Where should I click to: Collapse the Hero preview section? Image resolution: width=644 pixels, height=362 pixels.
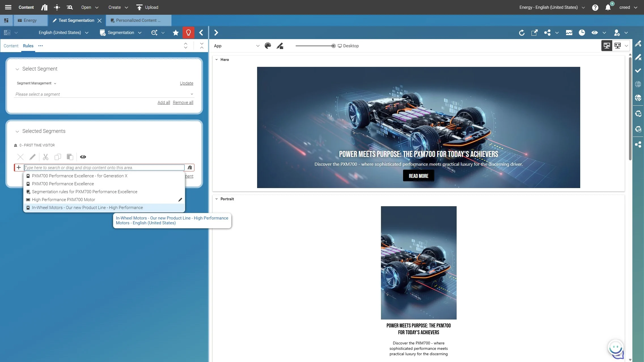[x=217, y=60]
